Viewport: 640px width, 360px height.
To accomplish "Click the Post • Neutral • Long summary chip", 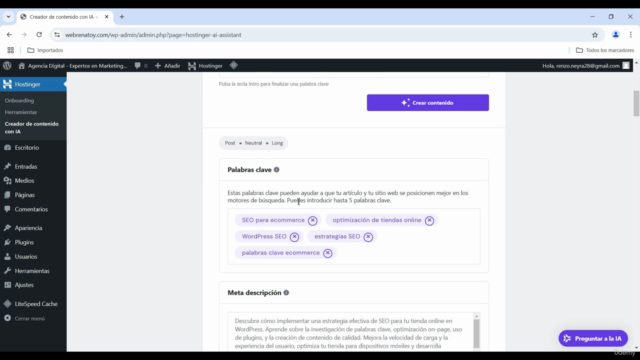I will pos(253,143).
